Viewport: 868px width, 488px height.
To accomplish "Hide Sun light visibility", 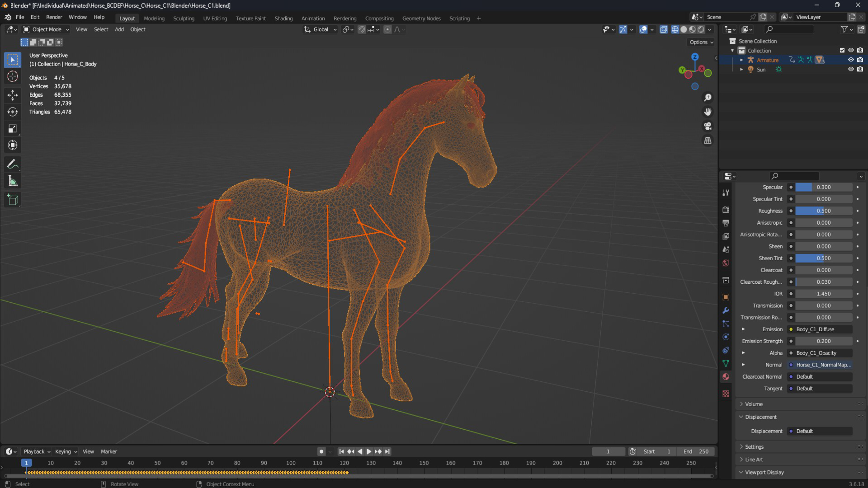I will point(850,69).
